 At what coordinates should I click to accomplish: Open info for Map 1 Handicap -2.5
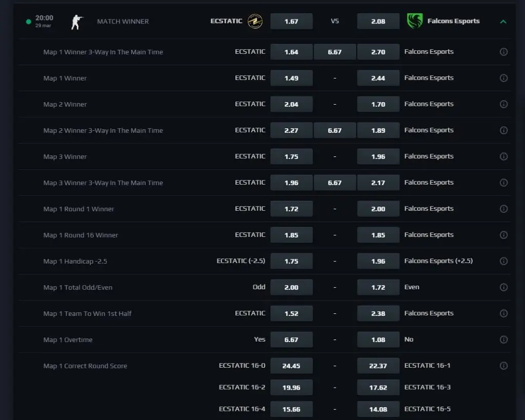click(x=503, y=261)
